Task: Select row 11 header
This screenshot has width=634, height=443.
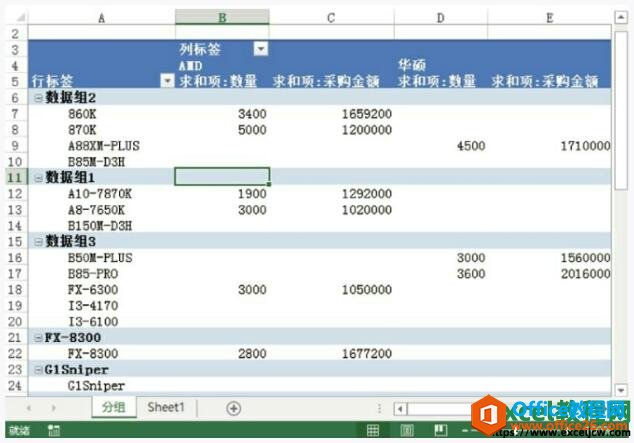Action: (15, 177)
